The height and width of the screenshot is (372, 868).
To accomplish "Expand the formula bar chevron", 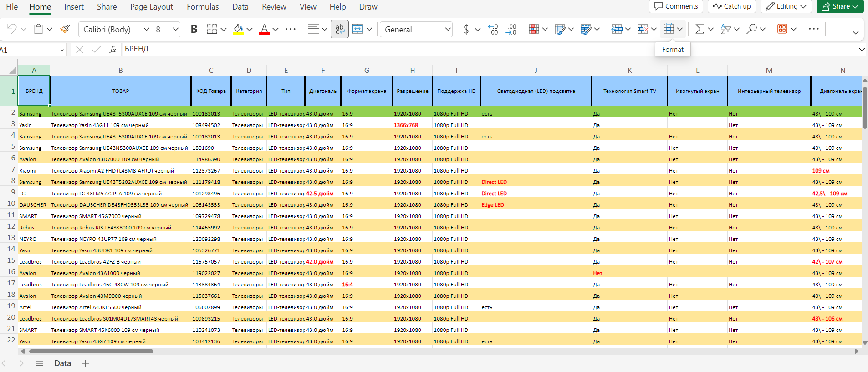I will tap(861, 50).
